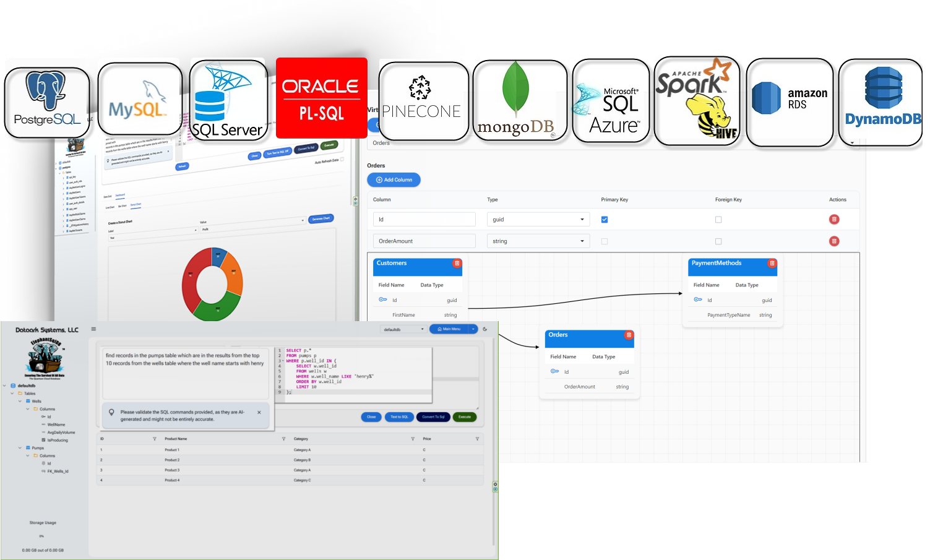Viewport: 930px width, 560px height.
Task: Click trash icon on Orders diagram card
Action: coord(629,335)
